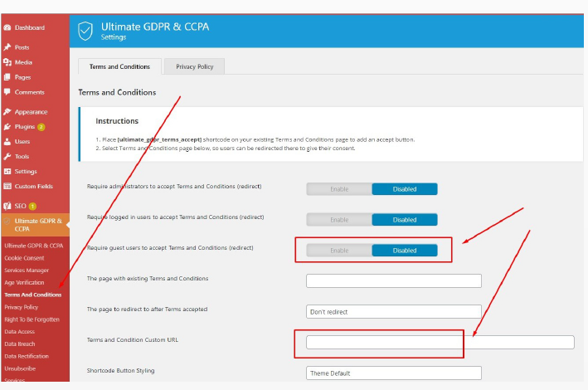Open Privacy Policy submenu link

22,307
